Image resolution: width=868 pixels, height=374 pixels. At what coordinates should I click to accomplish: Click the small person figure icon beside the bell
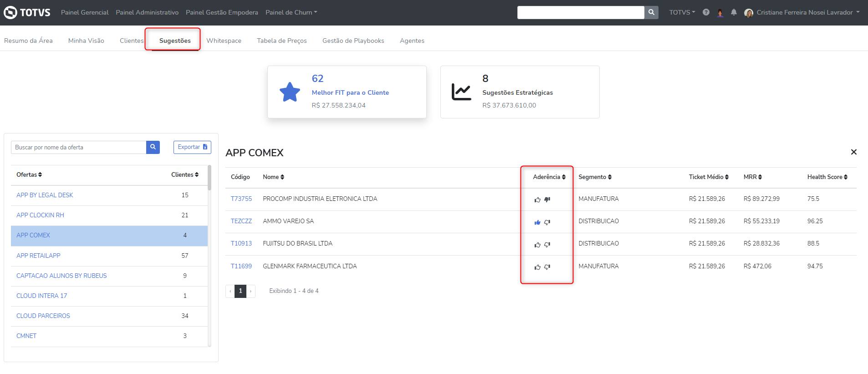click(x=720, y=13)
